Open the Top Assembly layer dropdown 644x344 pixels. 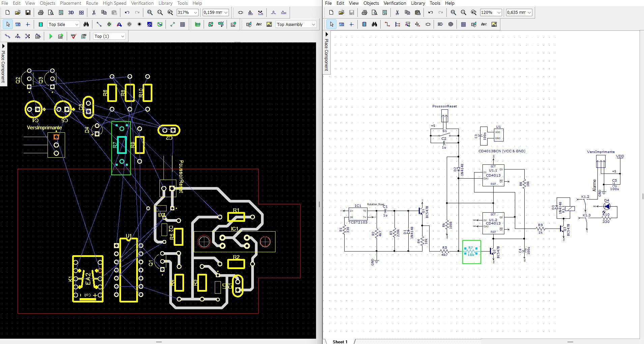click(313, 24)
